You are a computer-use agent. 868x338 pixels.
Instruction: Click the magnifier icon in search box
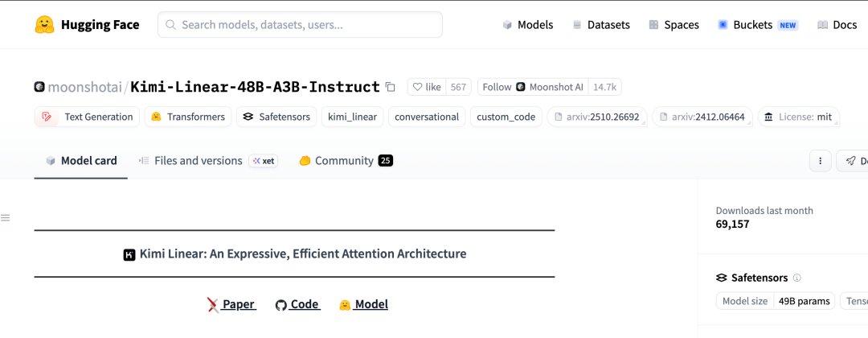point(171,25)
